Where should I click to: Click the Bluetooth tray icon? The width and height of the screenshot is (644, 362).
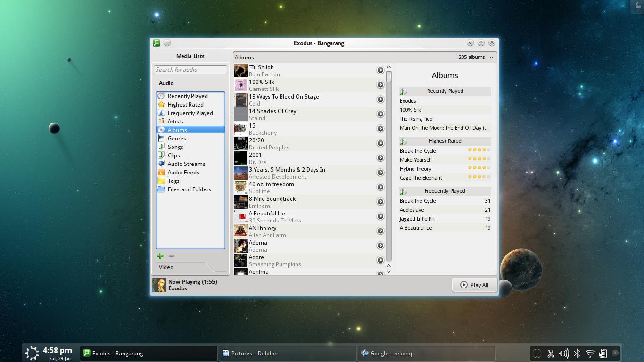tap(577, 354)
